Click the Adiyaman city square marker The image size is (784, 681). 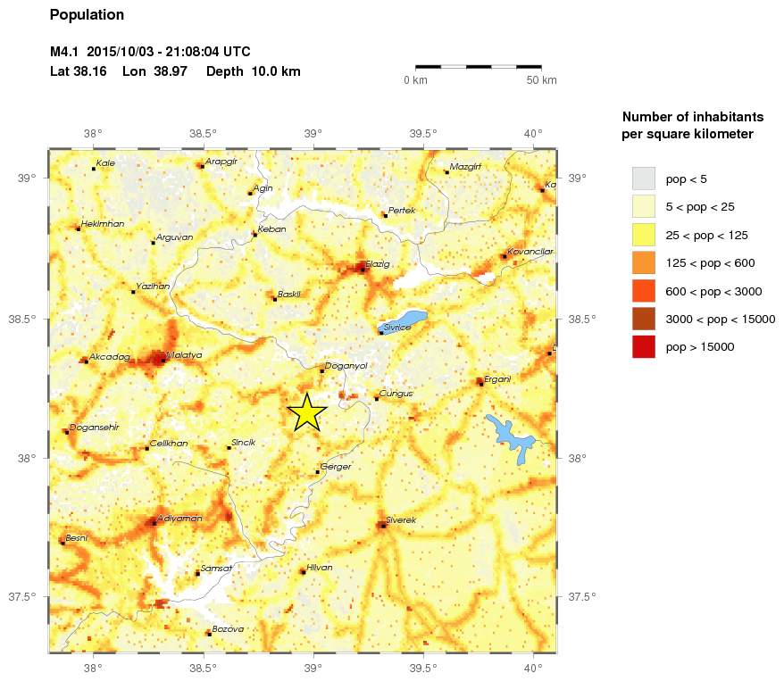tap(154, 524)
